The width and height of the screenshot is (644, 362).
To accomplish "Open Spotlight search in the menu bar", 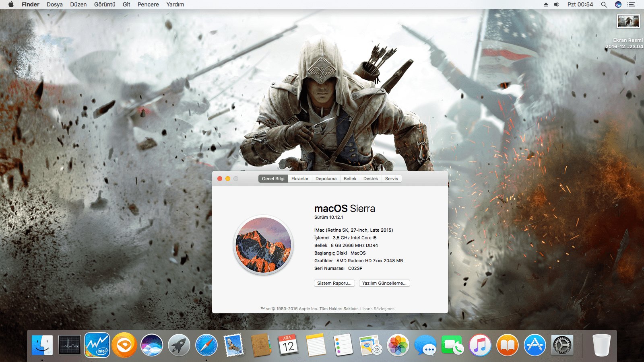I will click(604, 4).
